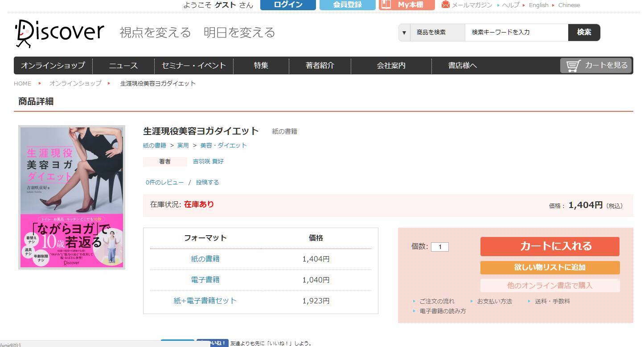The height and width of the screenshot is (347, 644).
Task: Open the ニュース menu item
Action: (x=123, y=65)
